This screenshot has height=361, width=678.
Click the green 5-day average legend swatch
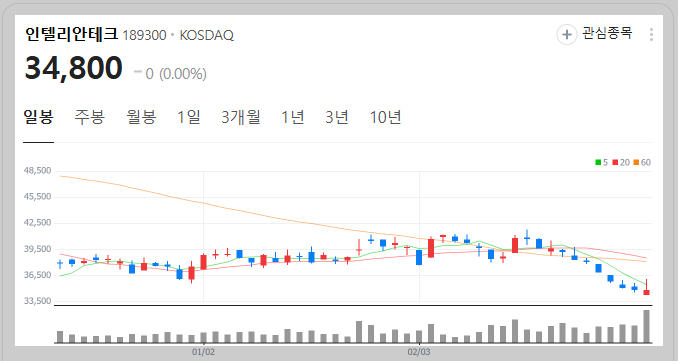point(598,163)
